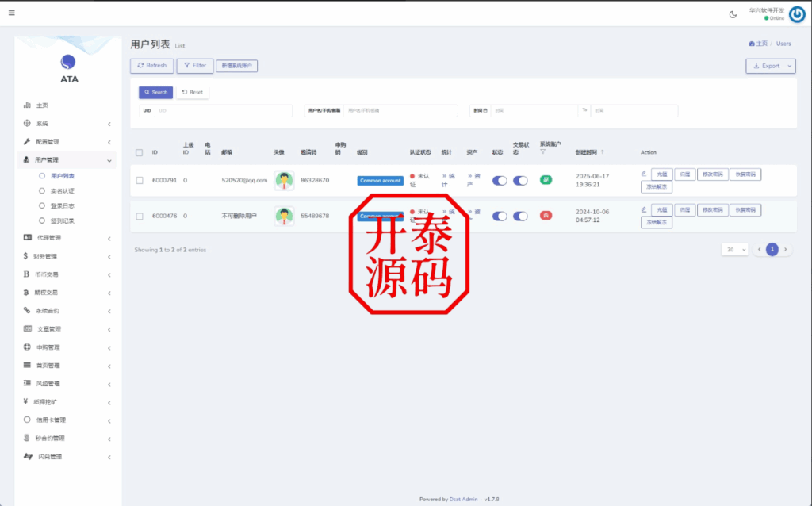Open 用户列表 submenu item
The width and height of the screenshot is (812, 506).
(x=62, y=176)
